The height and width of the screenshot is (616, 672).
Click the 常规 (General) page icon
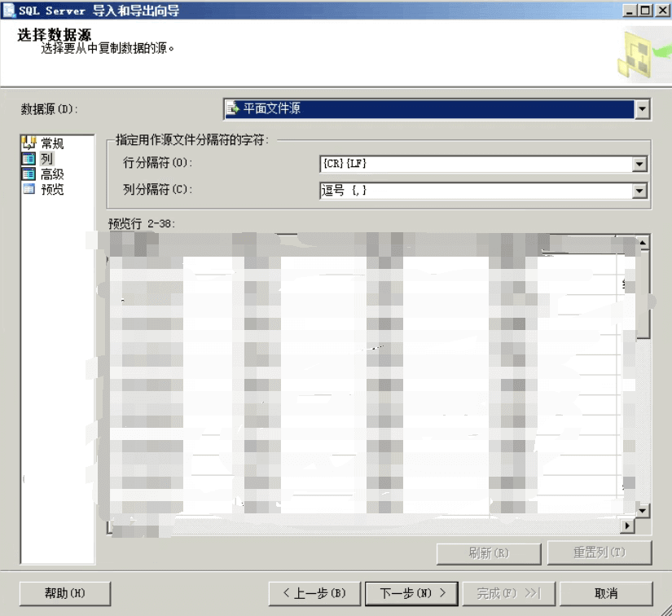tap(29, 143)
